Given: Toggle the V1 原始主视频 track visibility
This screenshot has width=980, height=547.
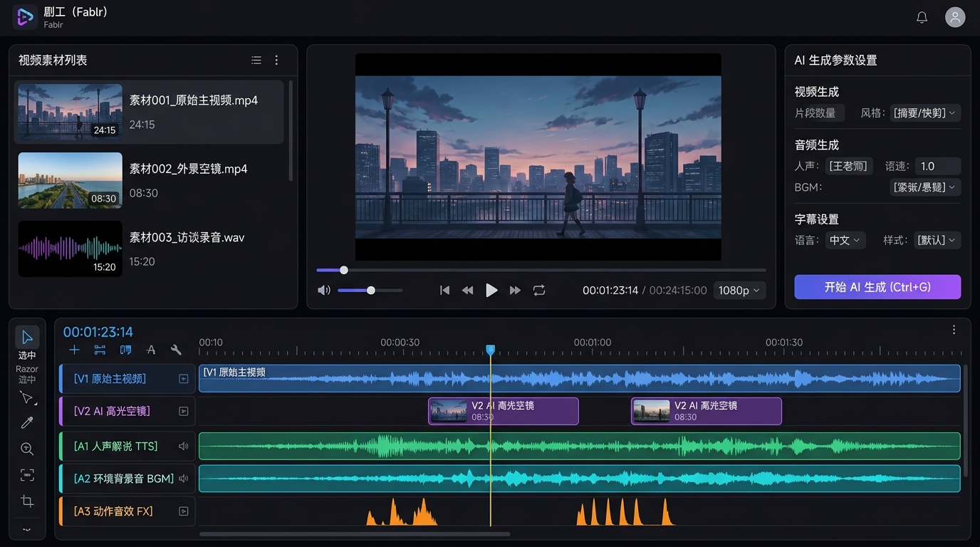Looking at the screenshot, I should point(184,379).
